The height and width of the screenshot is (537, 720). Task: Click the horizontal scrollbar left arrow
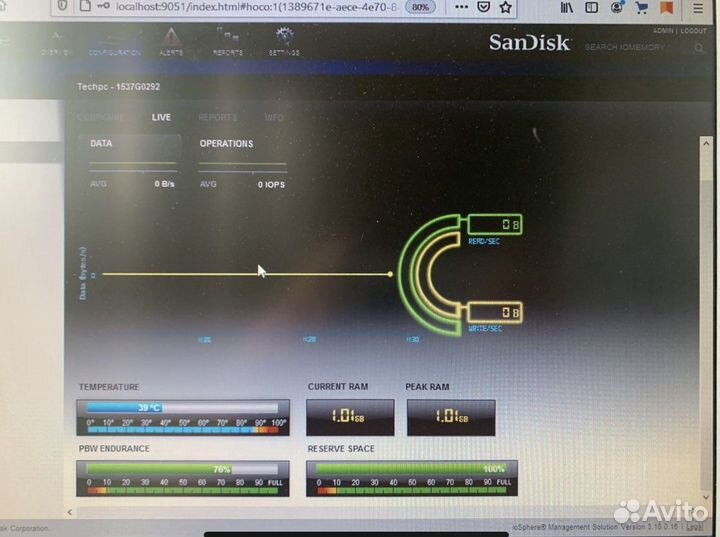70,512
